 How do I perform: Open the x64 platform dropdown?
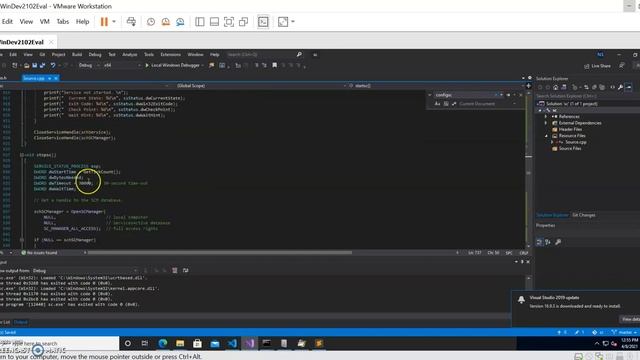(122, 65)
